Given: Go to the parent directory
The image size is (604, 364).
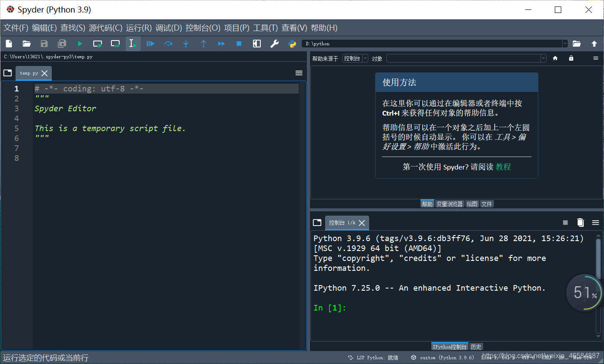Looking at the screenshot, I should (594, 44).
